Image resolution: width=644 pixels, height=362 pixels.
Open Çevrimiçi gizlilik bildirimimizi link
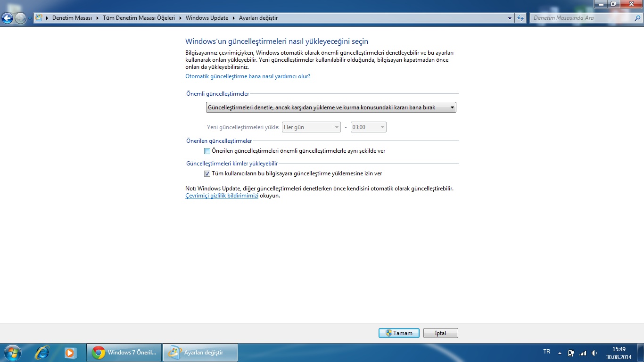[222, 196]
